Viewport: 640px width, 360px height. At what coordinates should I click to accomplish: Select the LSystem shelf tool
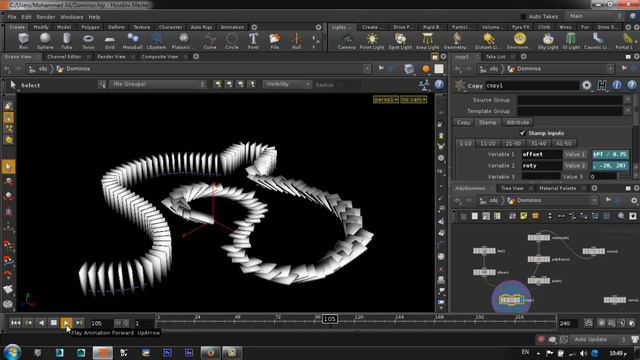(x=156, y=41)
